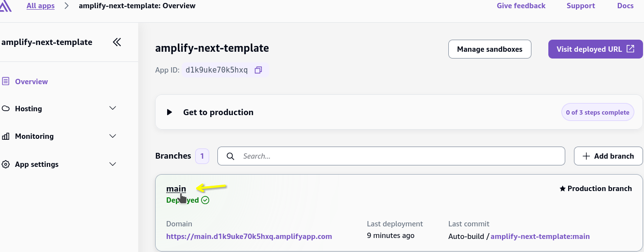Screen dimensions: 644x252
Task: Click the Last commit label
Action: (x=469, y=224)
